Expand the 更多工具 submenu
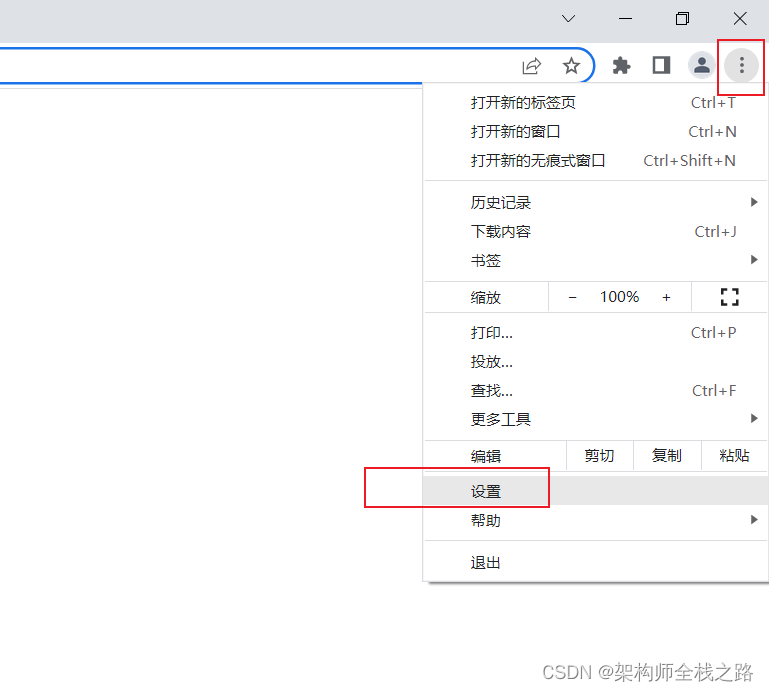The height and width of the screenshot is (691, 769). tap(595, 419)
